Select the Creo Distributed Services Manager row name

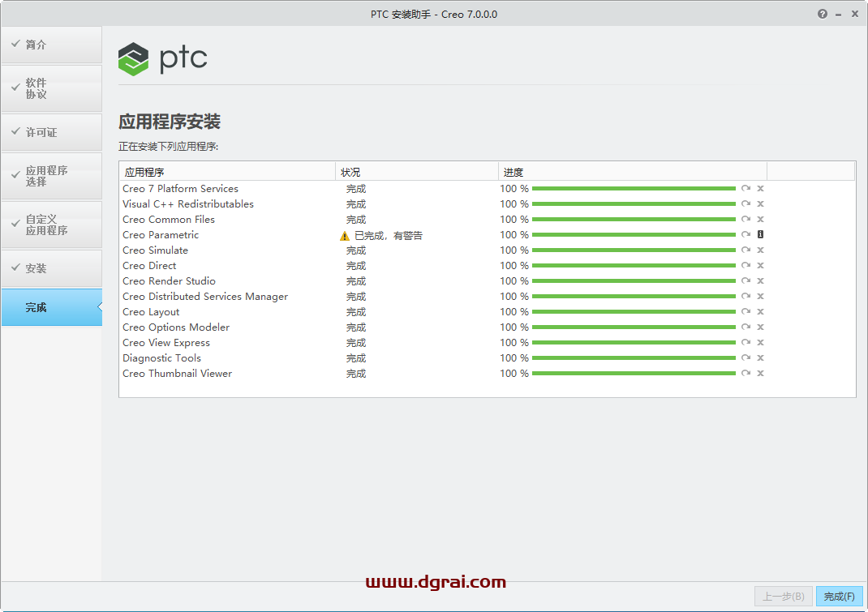(205, 297)
